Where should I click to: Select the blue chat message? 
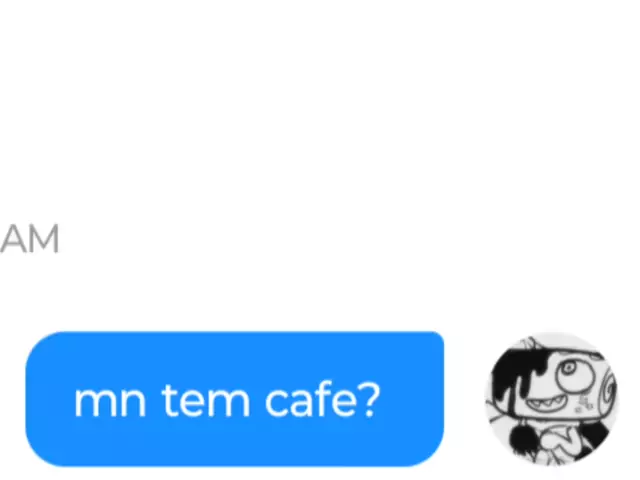coord(235,399)
